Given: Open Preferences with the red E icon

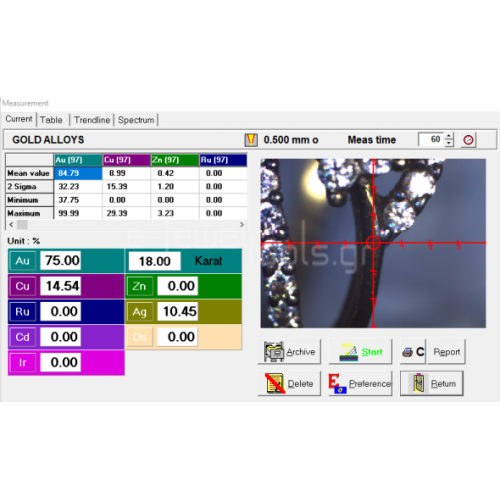Looking at the screenshot, I should 360,383.
